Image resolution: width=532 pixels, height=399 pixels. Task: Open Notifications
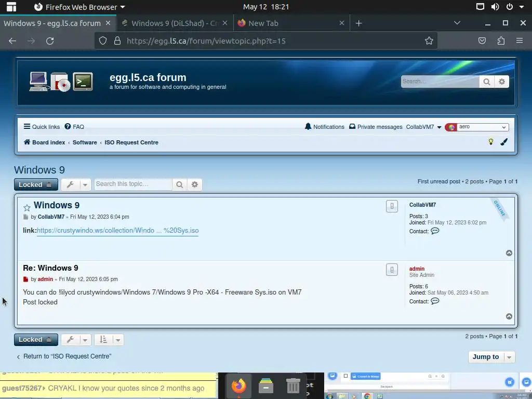click(x=324, y=127)
